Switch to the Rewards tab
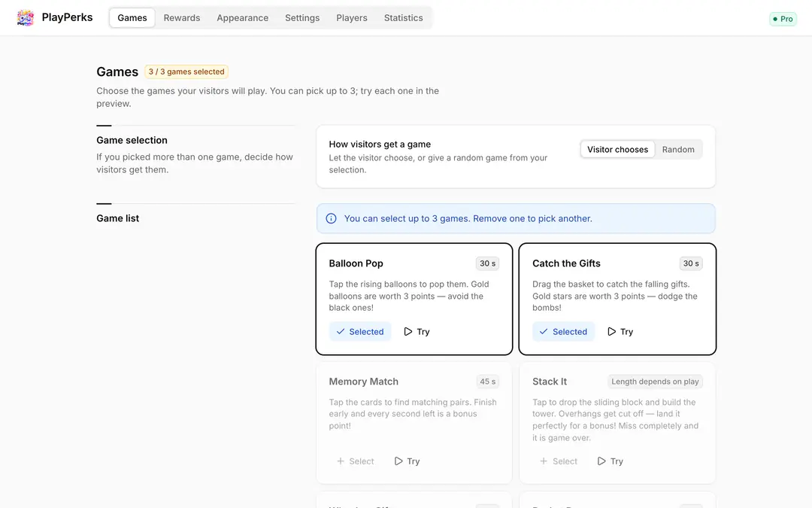This screenshot has width=812, height=508. 182,17
